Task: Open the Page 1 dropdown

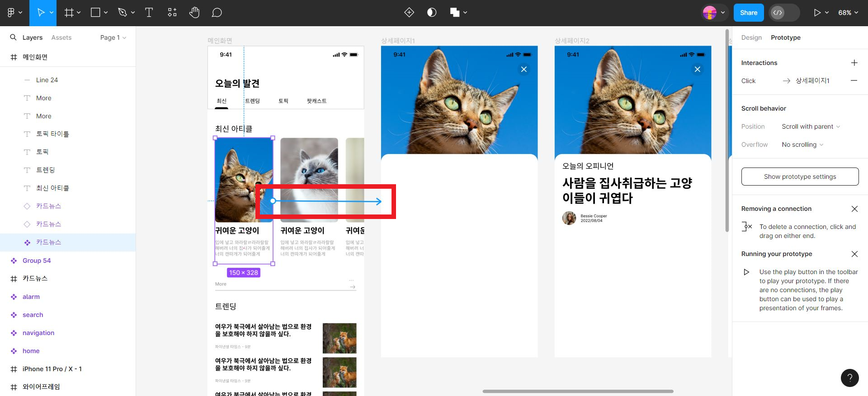Action: click(x=113, y=37)
